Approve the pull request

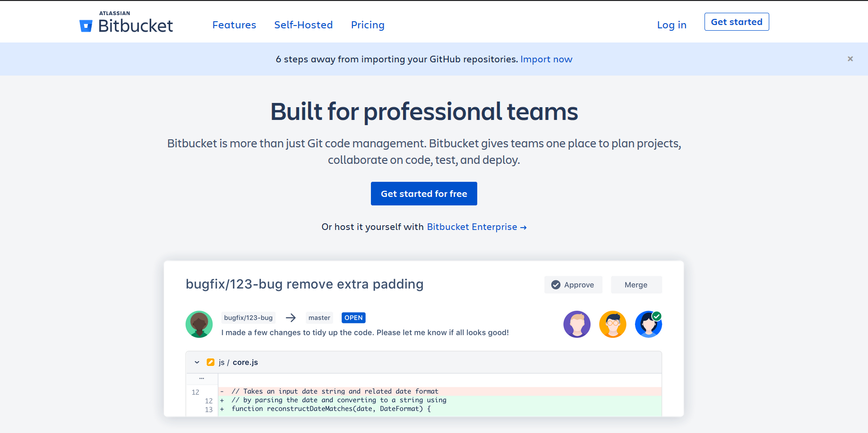(573, 285)
